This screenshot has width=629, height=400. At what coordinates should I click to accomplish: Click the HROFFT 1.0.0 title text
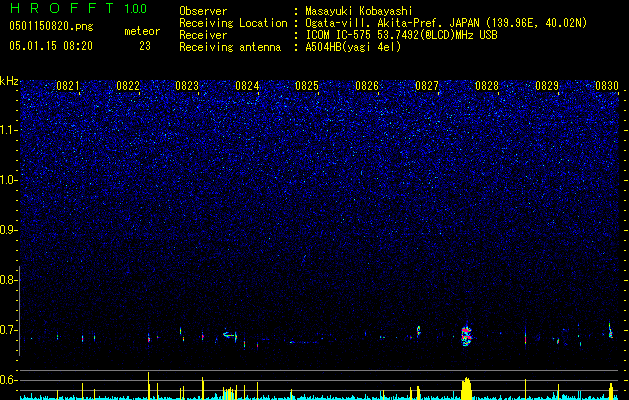pyautogui.click(x=78, y=8)
